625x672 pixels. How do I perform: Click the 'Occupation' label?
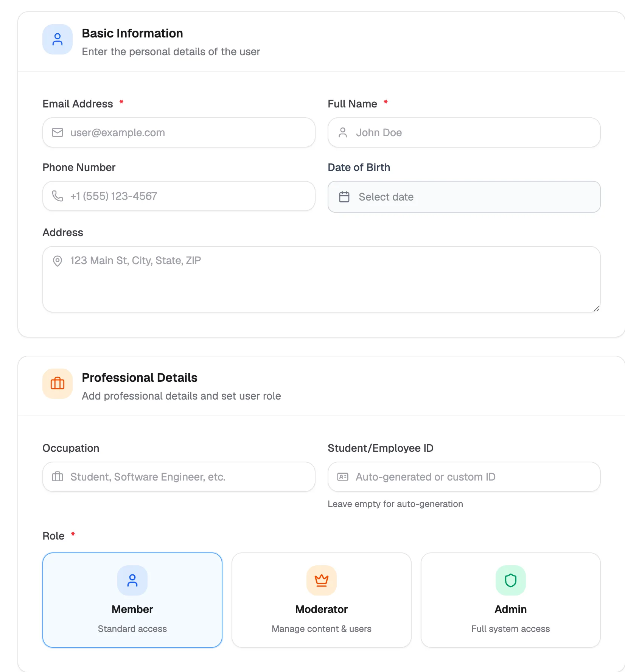(71, 448)
